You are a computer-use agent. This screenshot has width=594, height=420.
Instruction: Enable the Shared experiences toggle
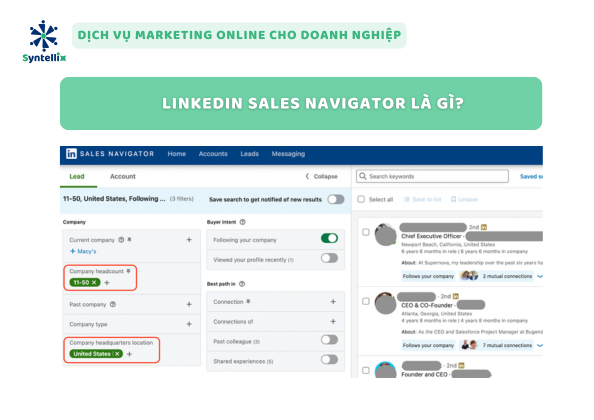point(329,359)
